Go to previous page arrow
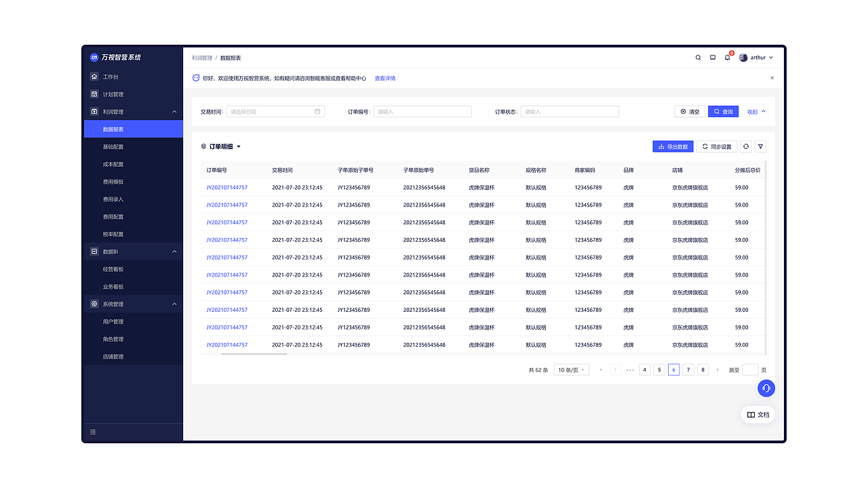Image resolution: width=868 pixels, height=488 pixels. click(x=601, y=369)
